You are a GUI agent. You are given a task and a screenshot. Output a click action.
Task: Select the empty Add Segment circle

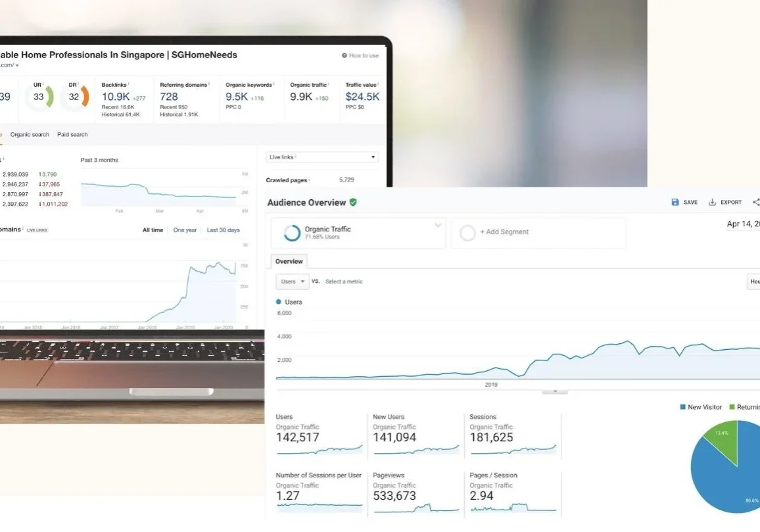(467, 233)
